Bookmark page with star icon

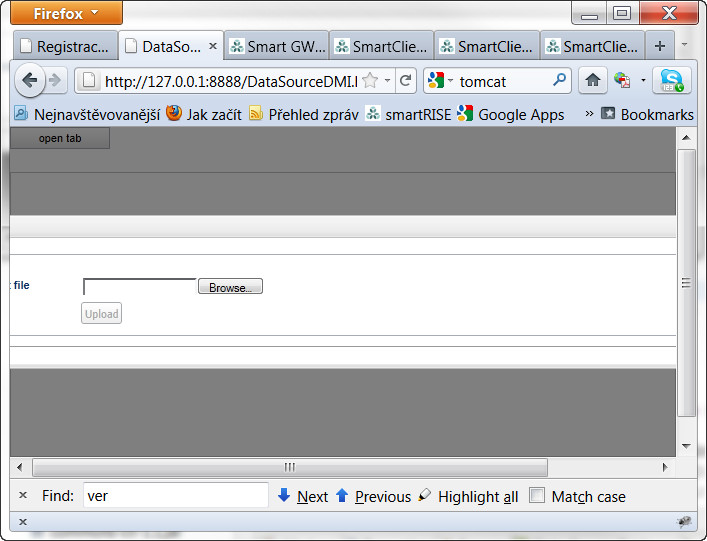tap(370, 81)
